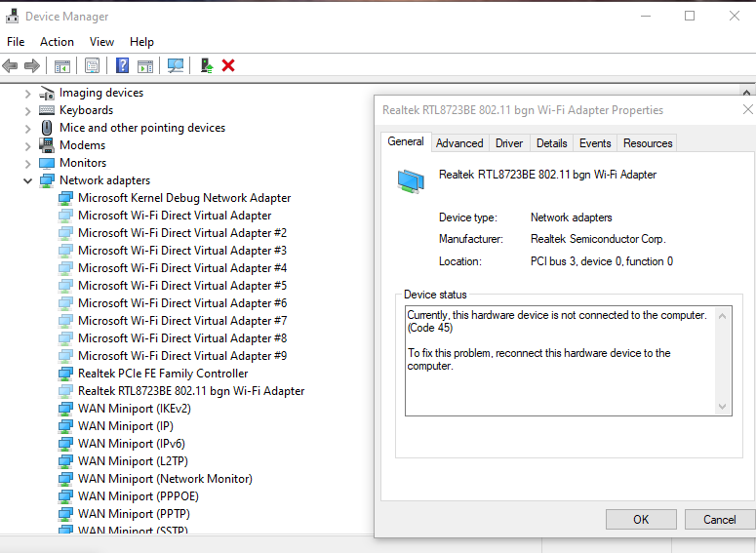Expand the Keyboards node
The width and height of the screenshot is (756, 553).
pyautogui.click(x=27, y=111)
